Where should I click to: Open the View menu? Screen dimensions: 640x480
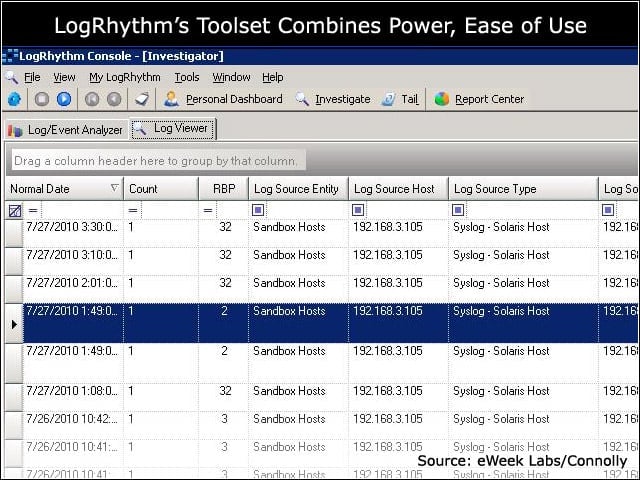(64, 77)
